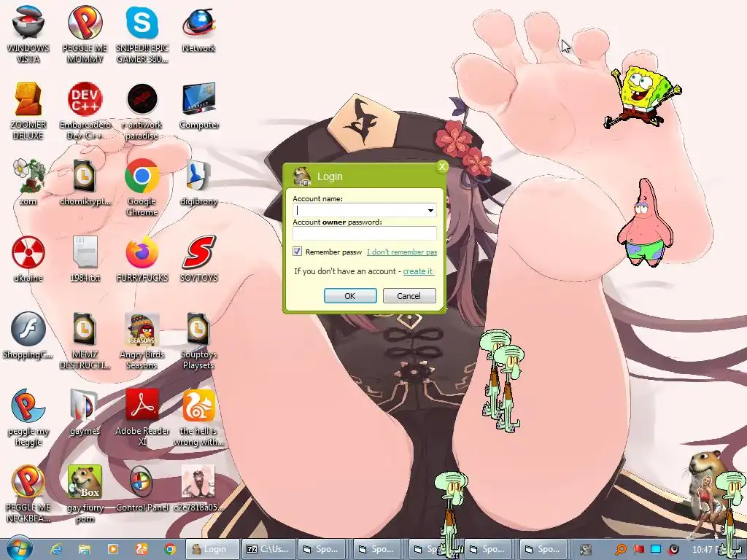The image size is (747, 560).
Task: Click the create it account link
Action: [418, 271]
